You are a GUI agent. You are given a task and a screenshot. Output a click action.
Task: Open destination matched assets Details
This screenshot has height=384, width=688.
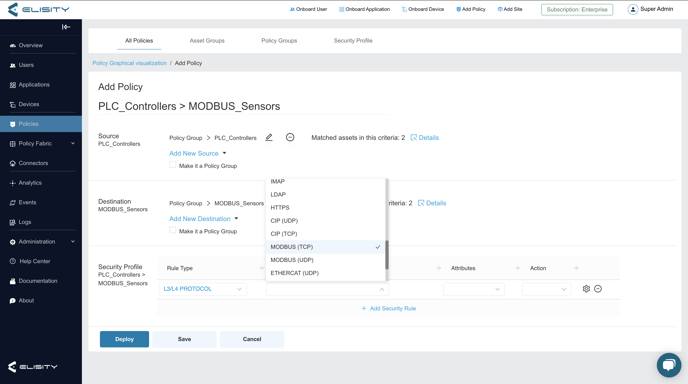point(432,203)
